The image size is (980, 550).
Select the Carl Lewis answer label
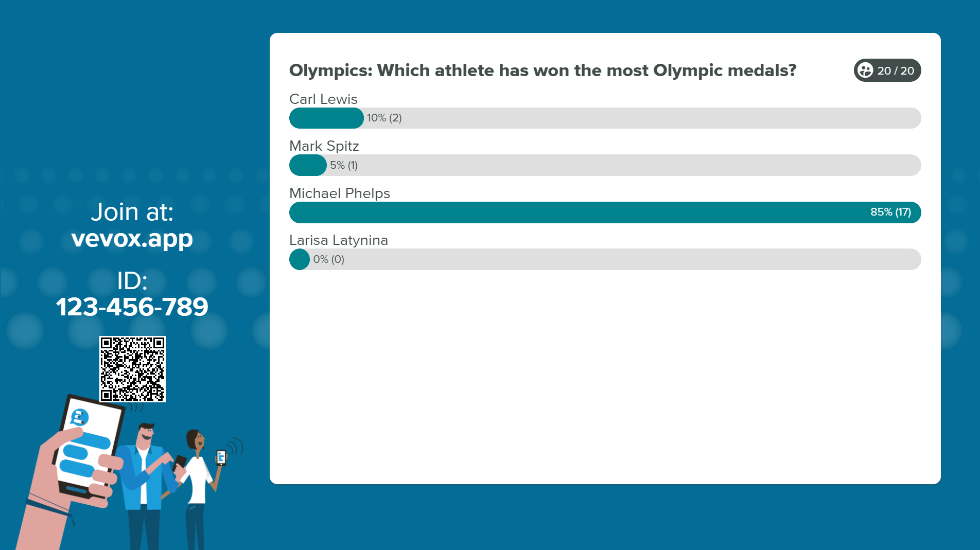323,99
